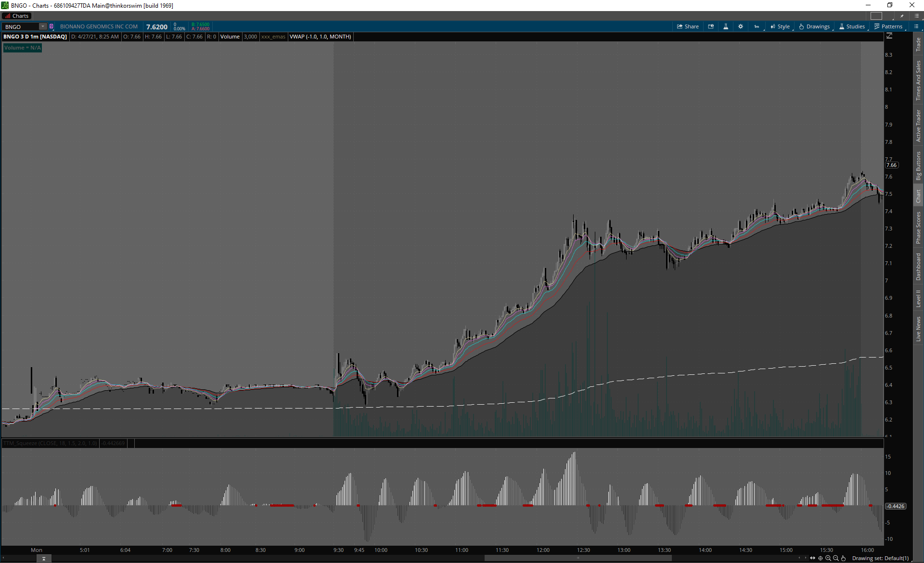
Task: Open the Style menu dropdown
Action: 780,26
